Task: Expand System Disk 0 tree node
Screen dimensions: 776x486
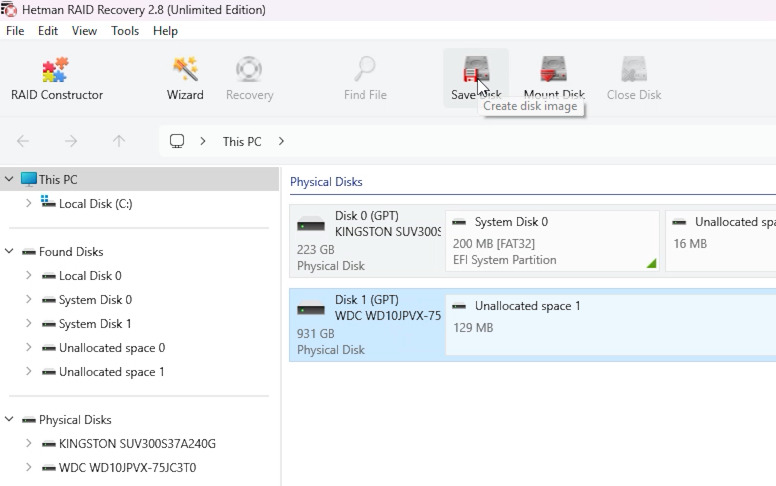Action: 28,299
